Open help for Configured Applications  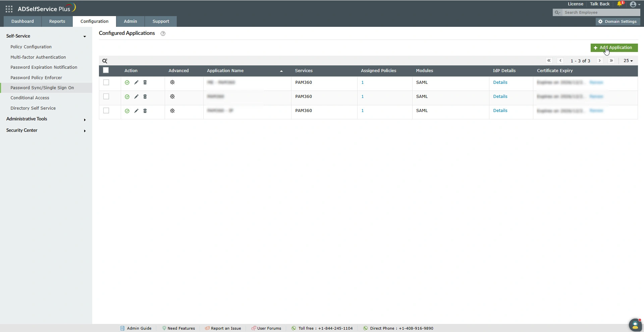point(163,34)
